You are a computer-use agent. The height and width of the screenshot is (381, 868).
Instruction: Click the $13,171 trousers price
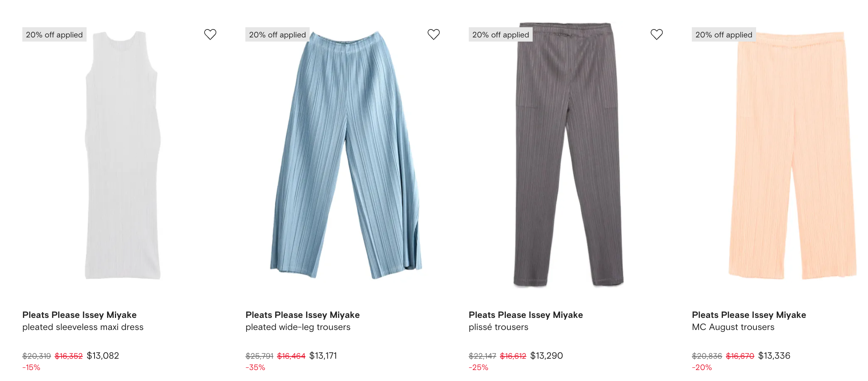(323, 356)
